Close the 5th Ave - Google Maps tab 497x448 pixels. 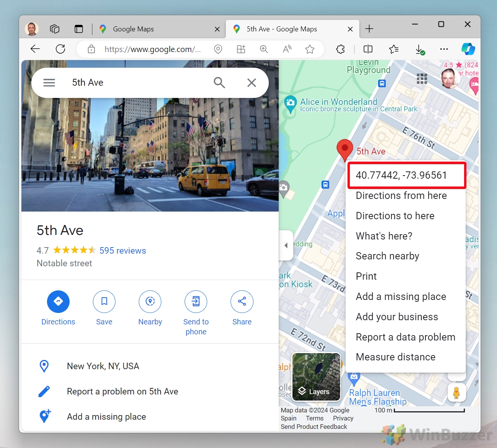[350, 29]
